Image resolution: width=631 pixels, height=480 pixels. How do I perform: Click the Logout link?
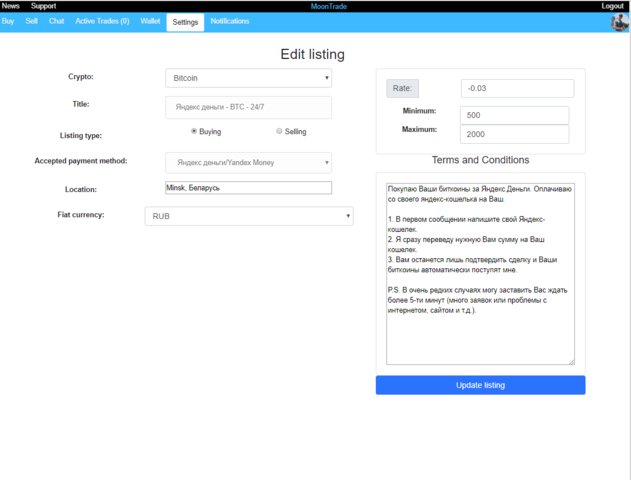click(612, 6)
